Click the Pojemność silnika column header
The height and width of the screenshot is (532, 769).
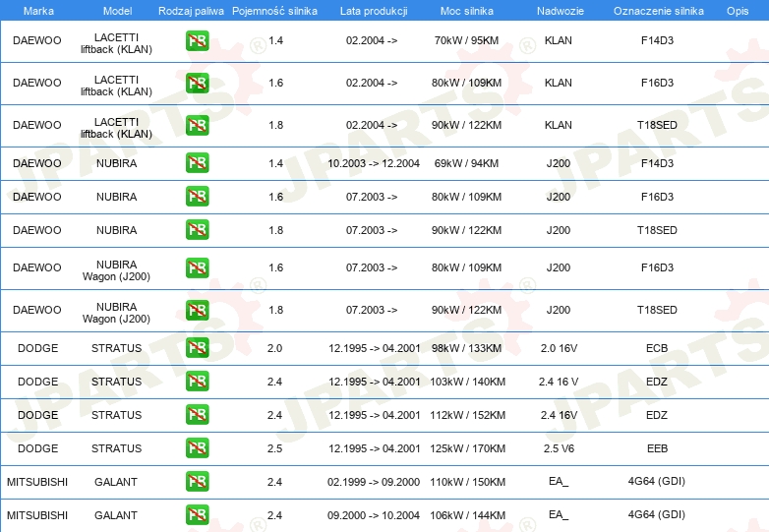(274, 11)
